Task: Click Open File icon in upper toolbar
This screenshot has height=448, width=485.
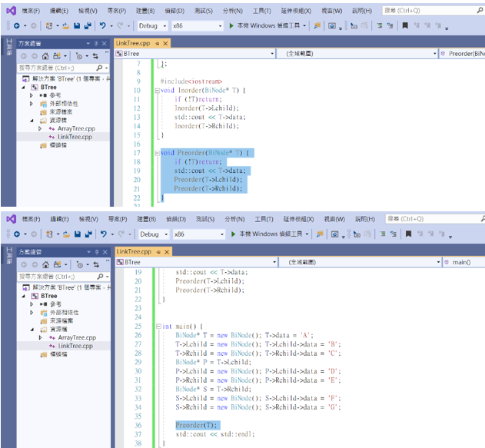Action: [66, 25]
